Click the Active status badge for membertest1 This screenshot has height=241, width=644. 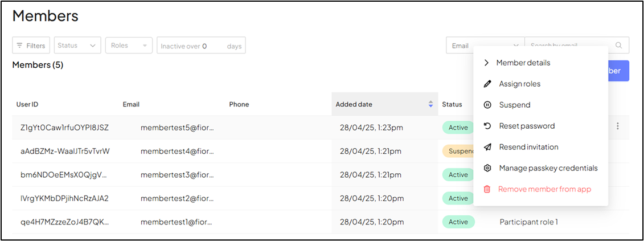click(458, 222)
